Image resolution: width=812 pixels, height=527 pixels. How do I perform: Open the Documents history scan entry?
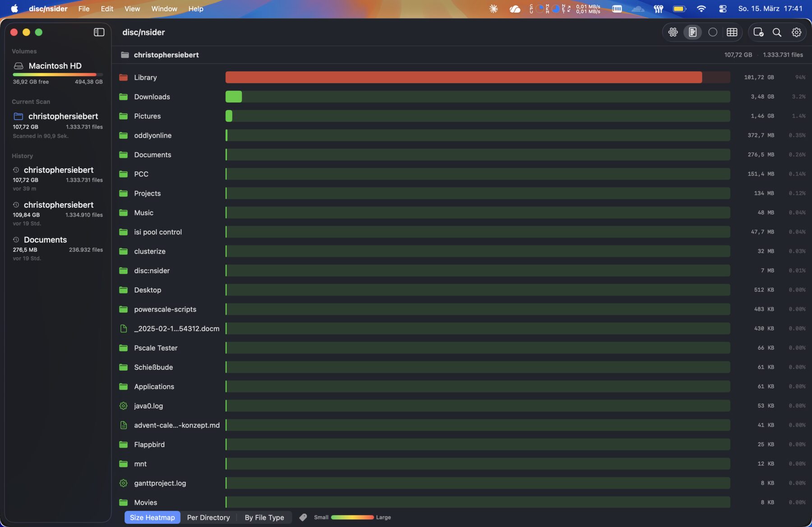[x=58, y=248]
